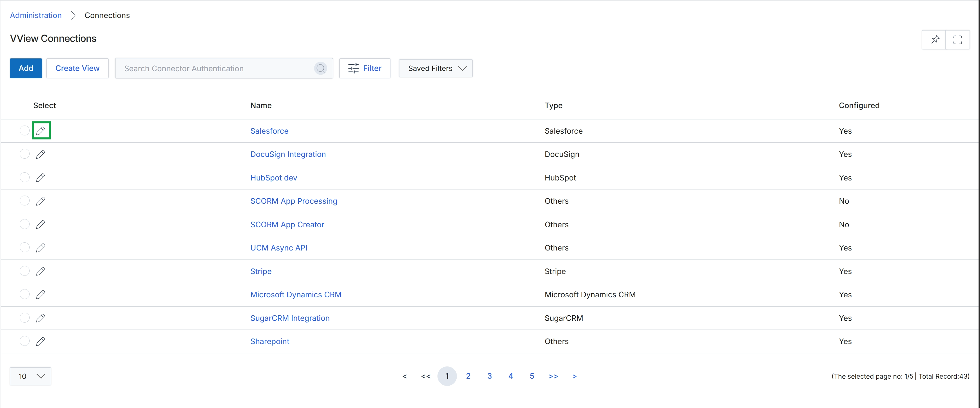Click the Total Record:43 status text

[944, 376]
